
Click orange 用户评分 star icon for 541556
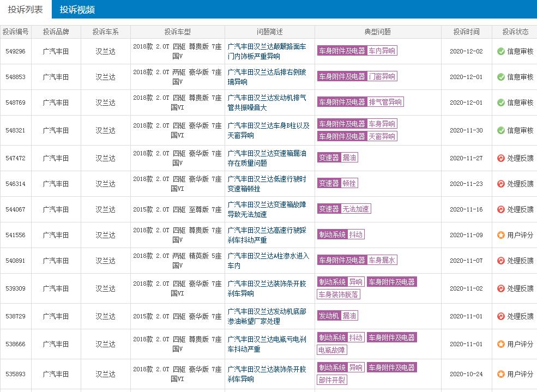coord(500,235)
